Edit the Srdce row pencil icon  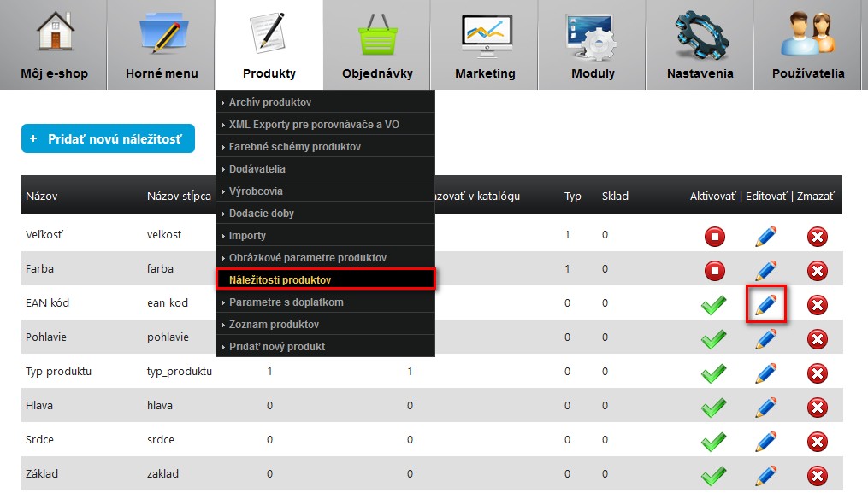coord(765,441)
